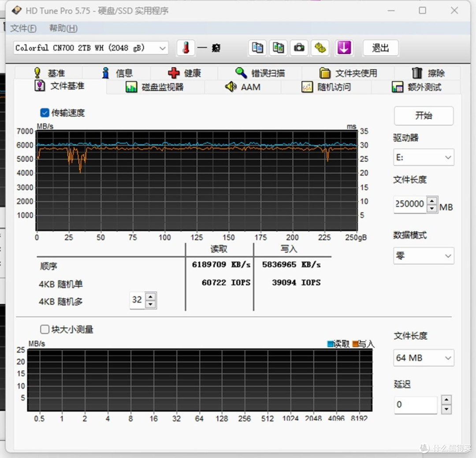Decrease the 4KB 随机多 queue depth spinner
Viewport: 476px width, 458px height.
pos(151,304)
